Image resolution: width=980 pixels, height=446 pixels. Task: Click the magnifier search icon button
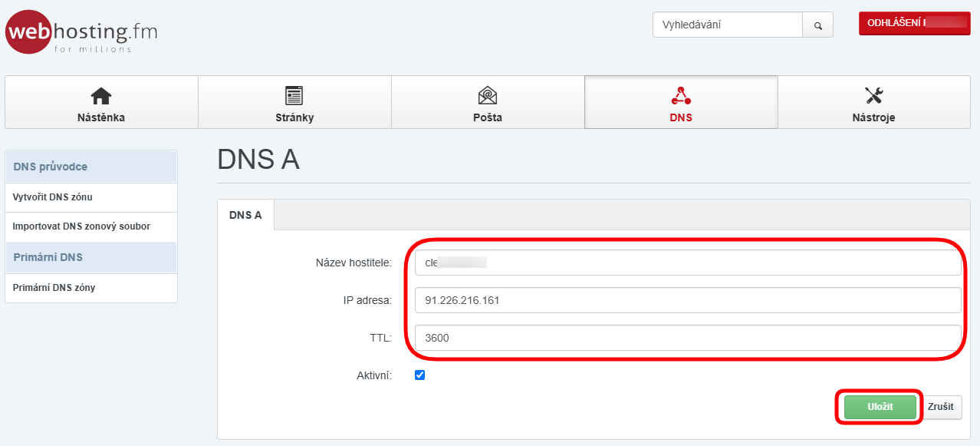point(817,25)
